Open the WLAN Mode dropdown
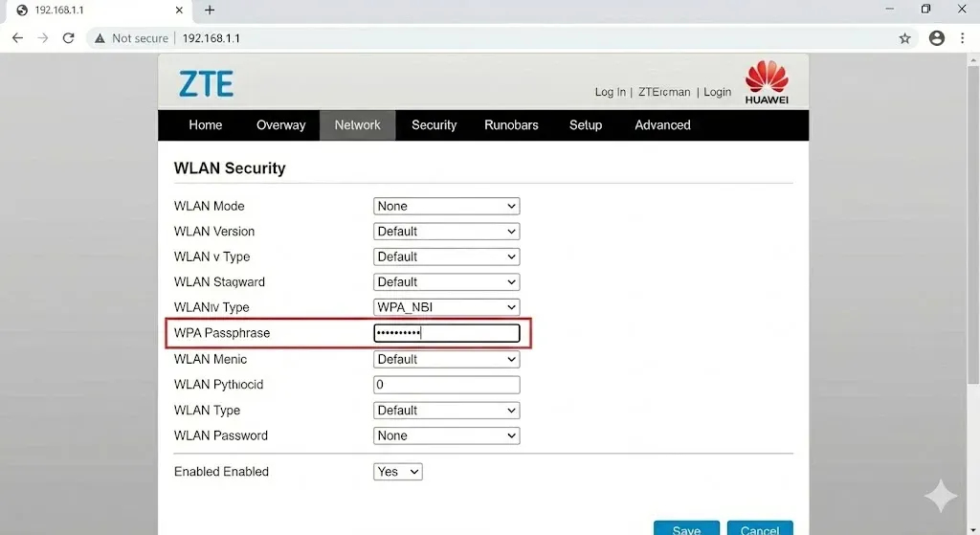Screen dimensions: 980x535 [x=446, y=207]
